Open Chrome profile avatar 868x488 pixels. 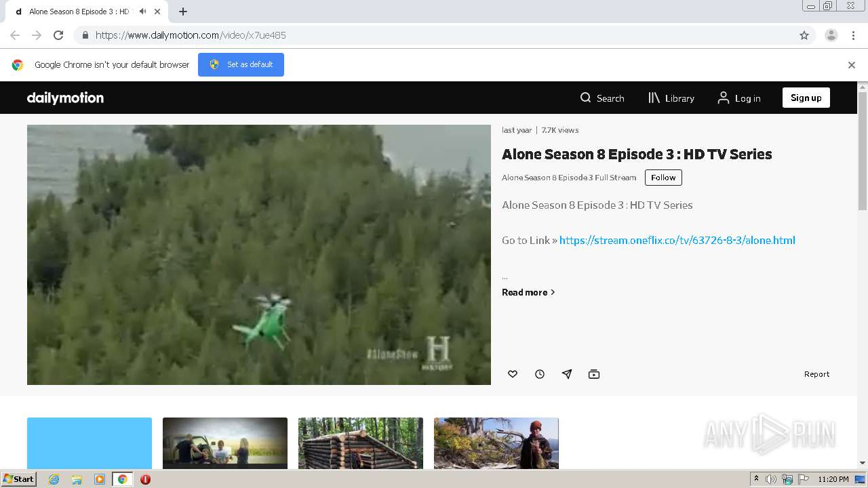point(831,35)
